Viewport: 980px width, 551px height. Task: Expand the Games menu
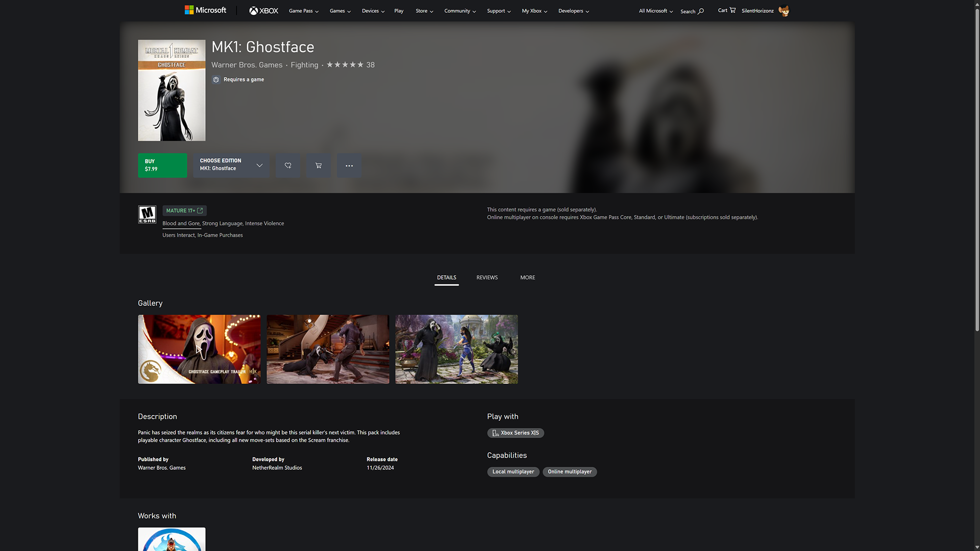coord(340,11)
